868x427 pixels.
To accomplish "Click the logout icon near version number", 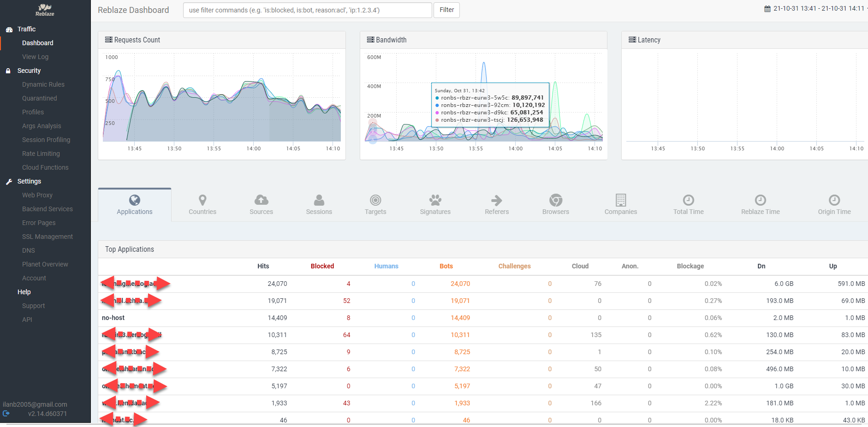I will [x=6, y=414].
